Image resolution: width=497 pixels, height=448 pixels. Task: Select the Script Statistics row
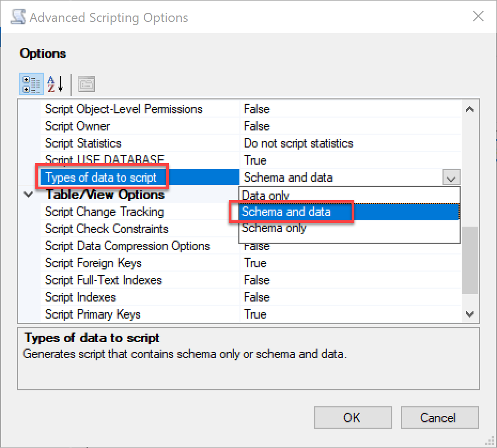pos(83,143)
